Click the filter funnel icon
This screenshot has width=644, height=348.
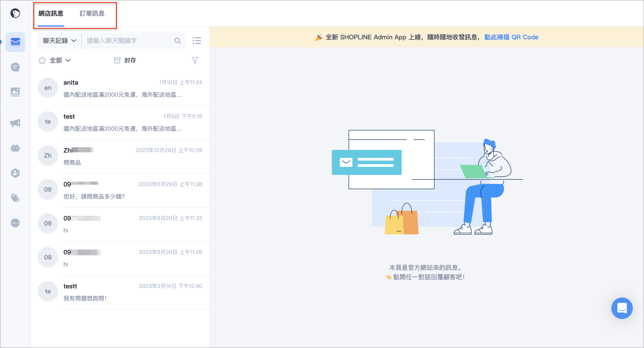coord(195,60)
